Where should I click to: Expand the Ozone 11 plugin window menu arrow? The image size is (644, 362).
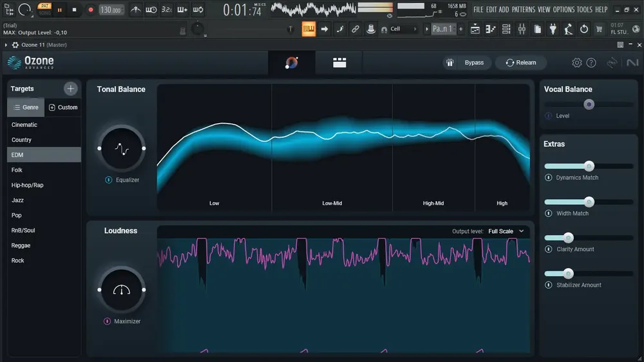[x=6, y=45]
